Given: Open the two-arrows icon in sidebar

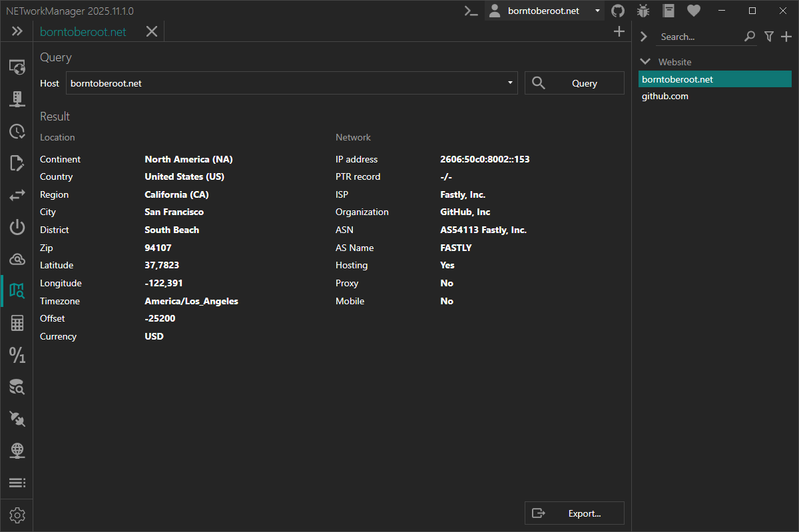Looking at the screenshot, I should tap(17, 195).
